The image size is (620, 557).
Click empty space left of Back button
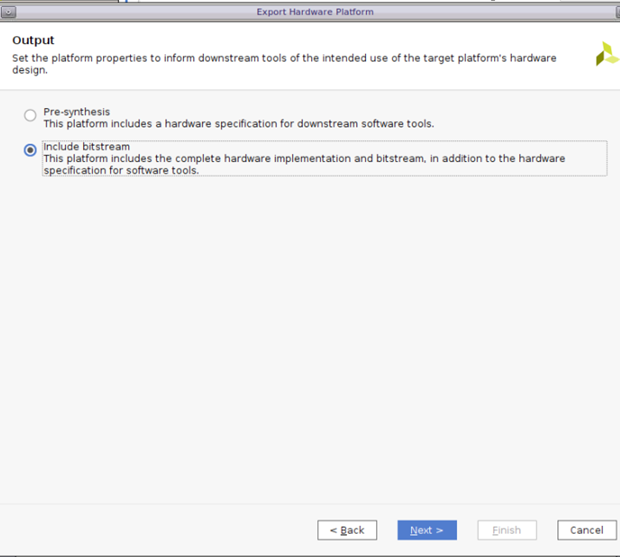tap(160, 530)
